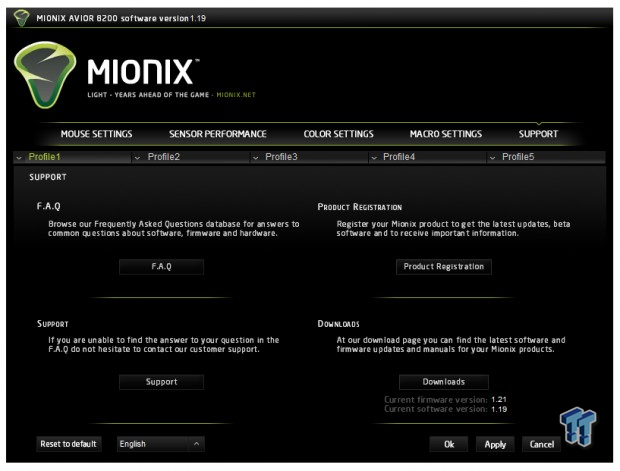Click the title bar software version text
This screenshot has height=471, width=620.
[x=121, y=18]
